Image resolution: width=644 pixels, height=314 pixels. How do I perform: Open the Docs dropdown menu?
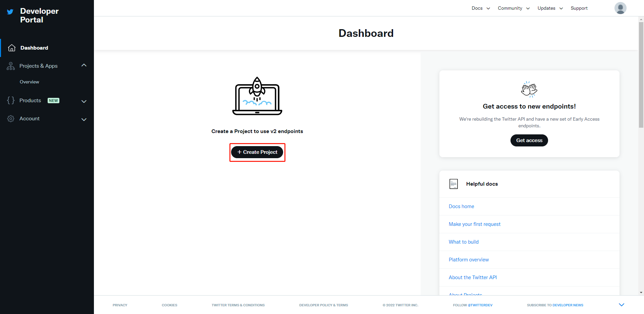[x=481, y=8]
